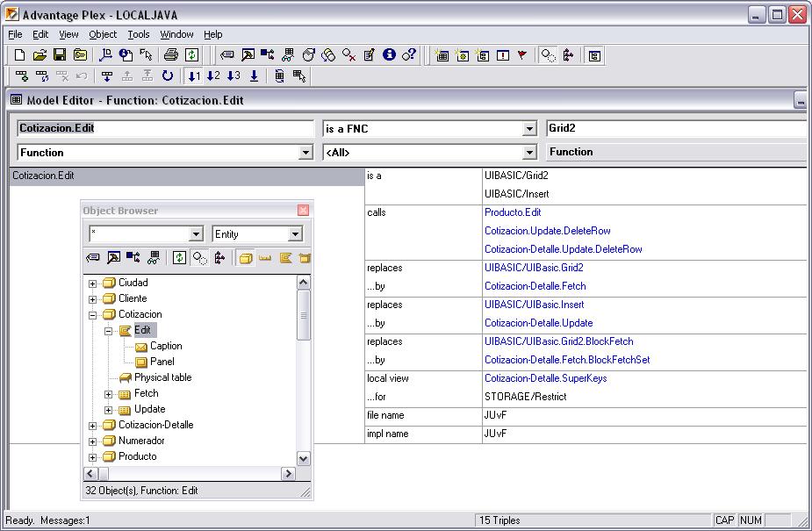Viewport: 812px width, 531px height.
Task: Click the label tag icon in Object Browser
Action: [x=93, y=257]
